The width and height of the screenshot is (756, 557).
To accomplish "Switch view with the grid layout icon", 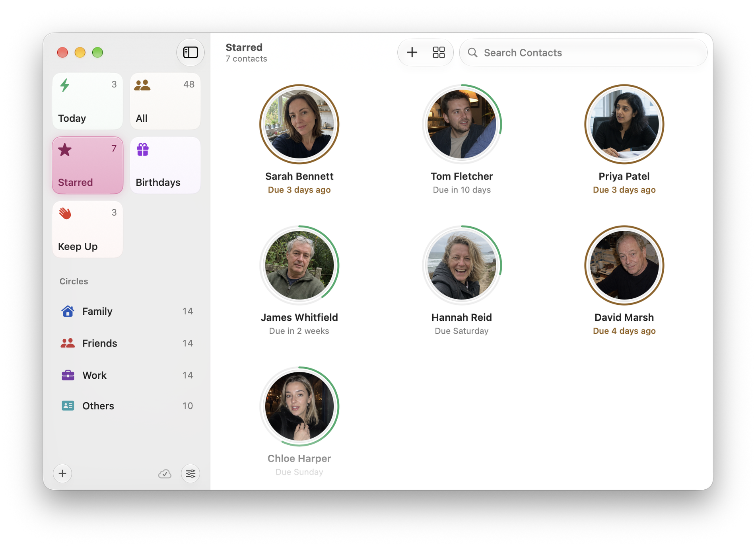I will [x=439, y=52].
